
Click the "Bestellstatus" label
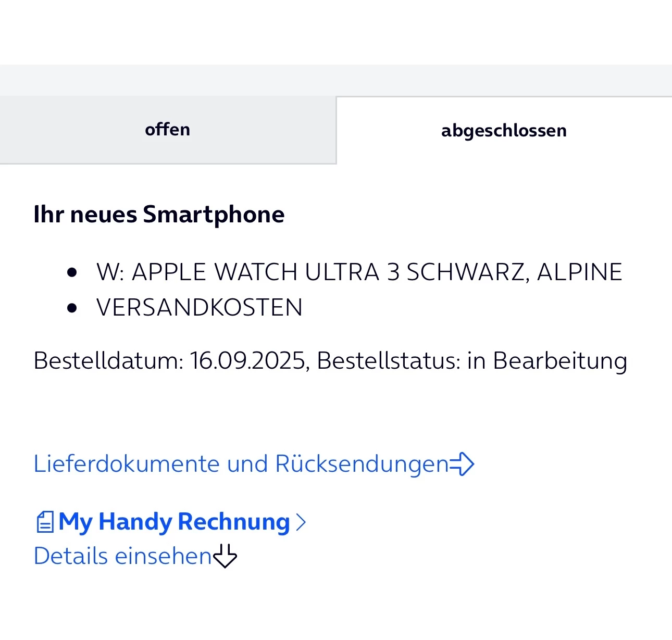388,361
